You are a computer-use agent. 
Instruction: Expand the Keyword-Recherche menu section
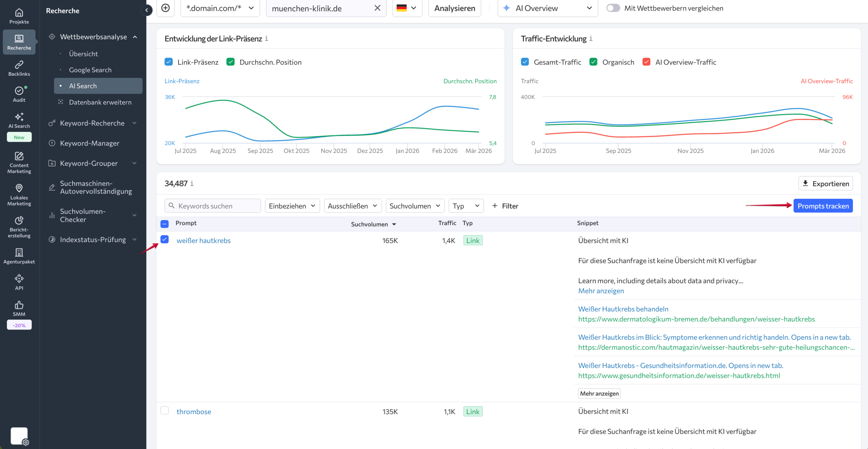coord(92,123)
